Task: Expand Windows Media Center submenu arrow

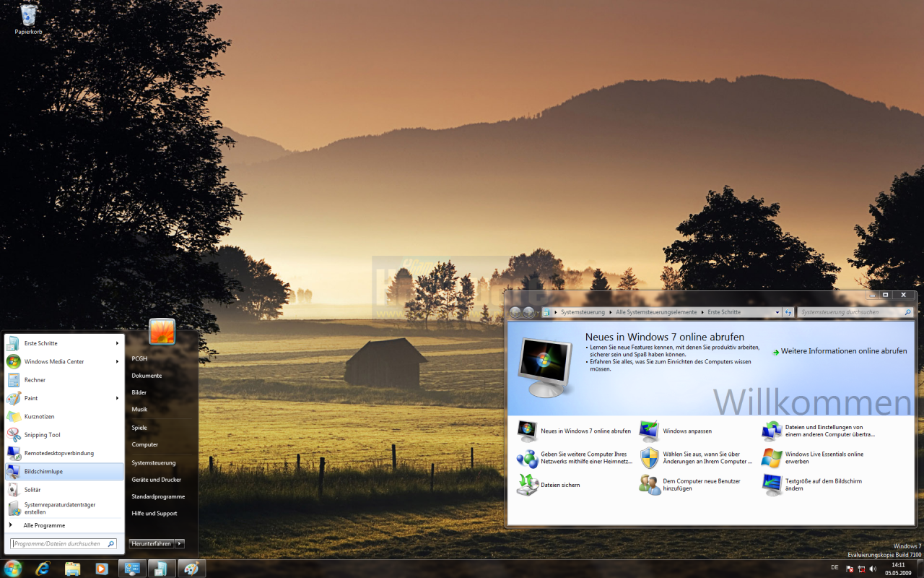Action: click(x=117, y=361)
